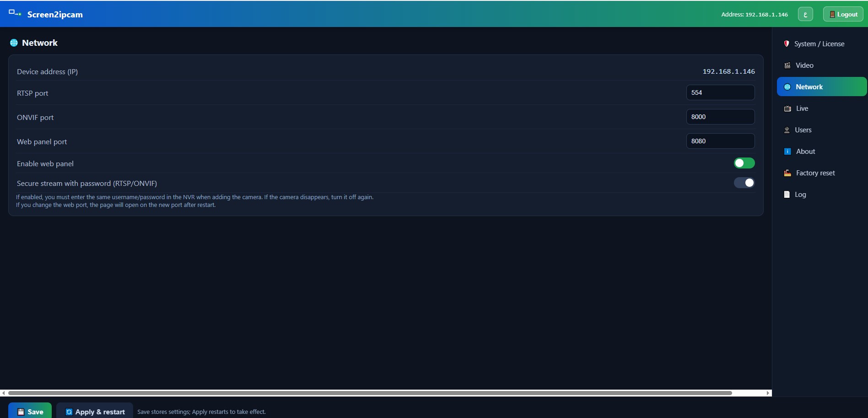The height and width of the screenshot is (418, 868).
Task: Click the Factory reset icon in sidebar
Action: (x=787, y=173)
